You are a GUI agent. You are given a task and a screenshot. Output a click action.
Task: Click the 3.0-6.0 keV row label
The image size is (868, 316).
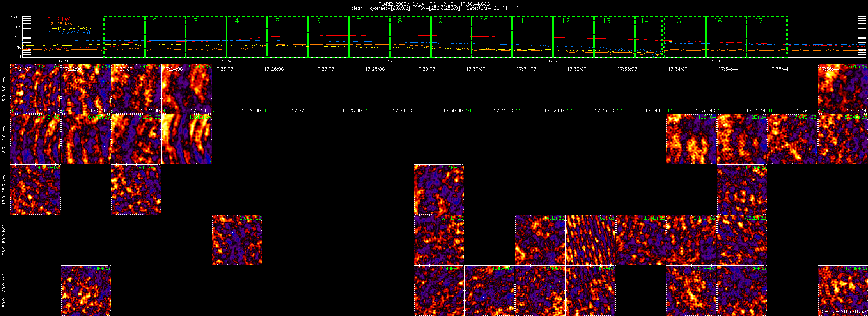4,89
